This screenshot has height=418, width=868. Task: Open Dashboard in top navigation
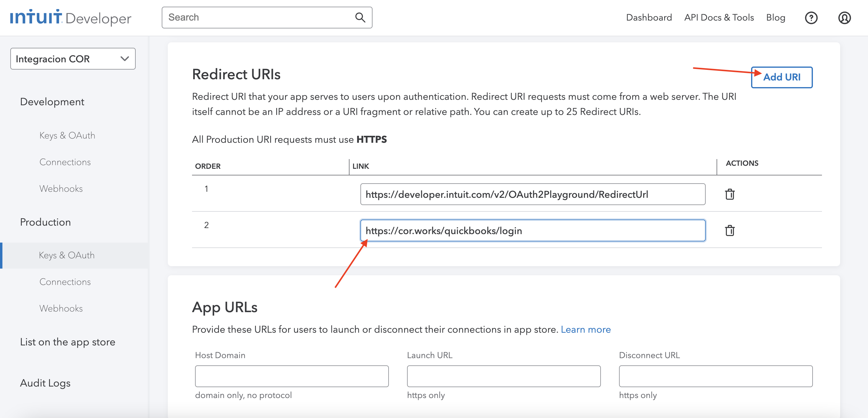[649, 18]
